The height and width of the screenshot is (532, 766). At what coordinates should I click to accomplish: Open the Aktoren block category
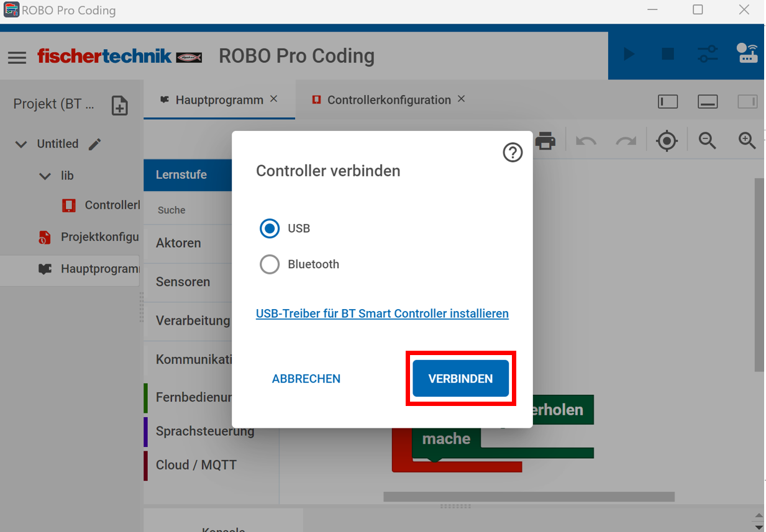[188, 243]
